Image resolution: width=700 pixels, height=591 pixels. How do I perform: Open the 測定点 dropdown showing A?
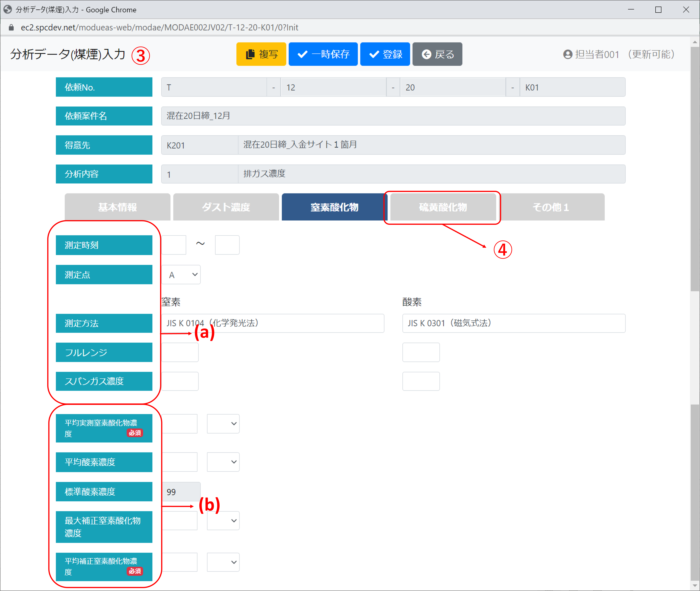tap(181, 275)
